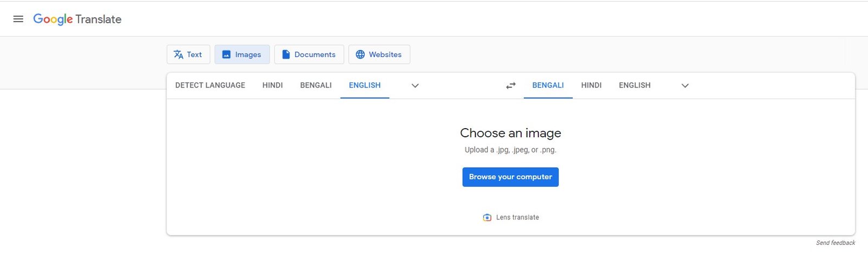Expand more source languages chevron
868x260 pixels.
[415, 86]
